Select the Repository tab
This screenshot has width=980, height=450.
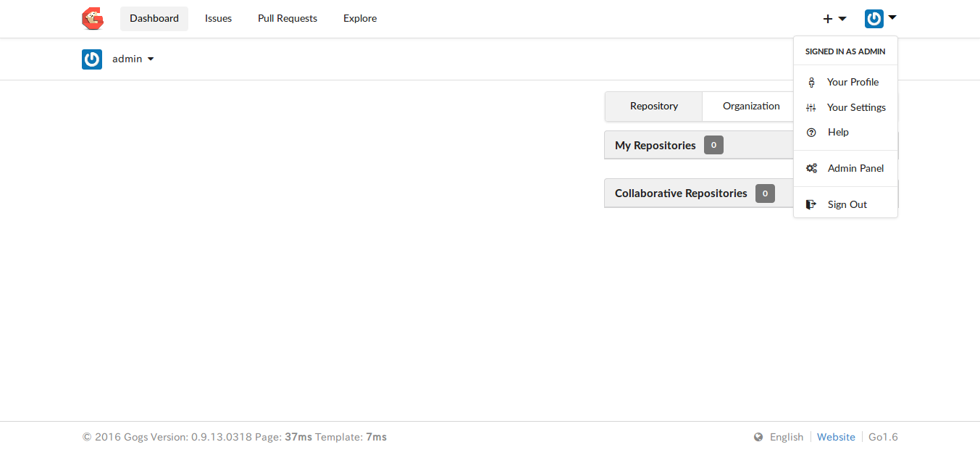654,106
